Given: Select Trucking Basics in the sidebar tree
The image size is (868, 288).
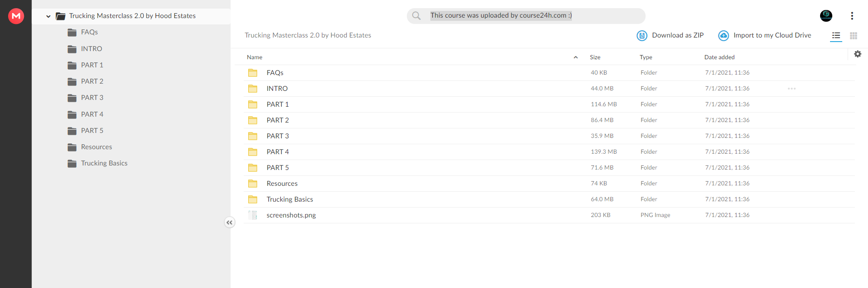Looking at the screenshot, I should (104, 163).
